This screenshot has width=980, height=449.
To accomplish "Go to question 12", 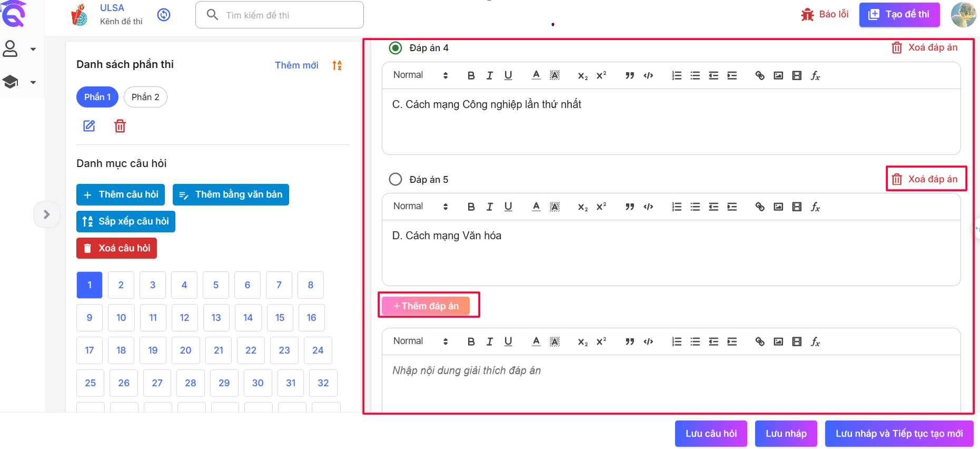I will click(184, 318).
